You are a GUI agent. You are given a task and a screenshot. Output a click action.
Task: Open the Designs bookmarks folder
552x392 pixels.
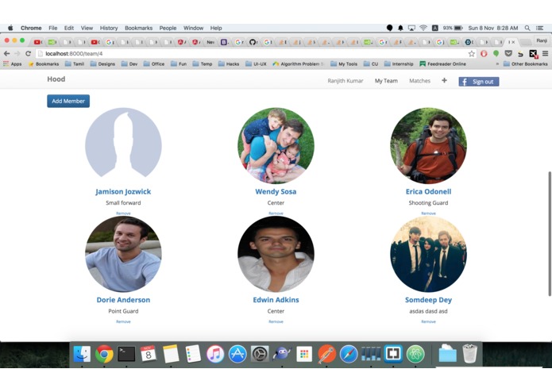102,64
